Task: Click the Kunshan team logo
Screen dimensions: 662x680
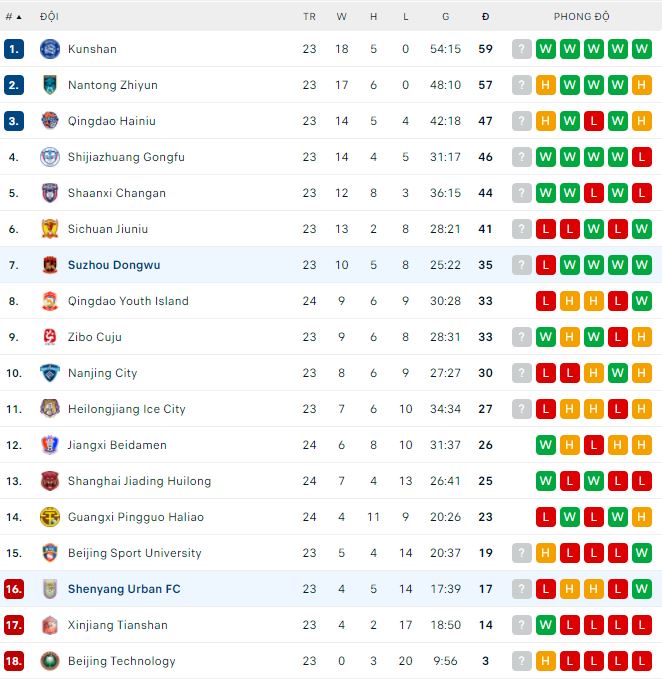Action: pos(50,49)
